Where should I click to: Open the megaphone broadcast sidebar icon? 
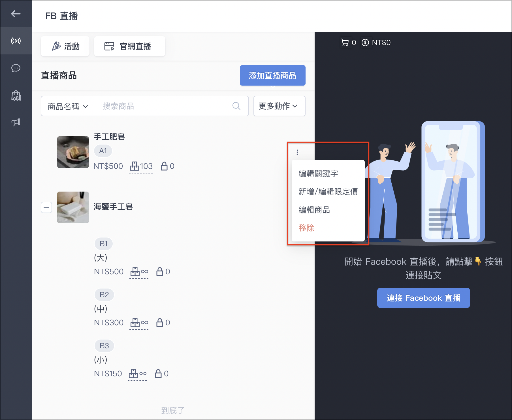pyautogui.click(x=16, y=122)
